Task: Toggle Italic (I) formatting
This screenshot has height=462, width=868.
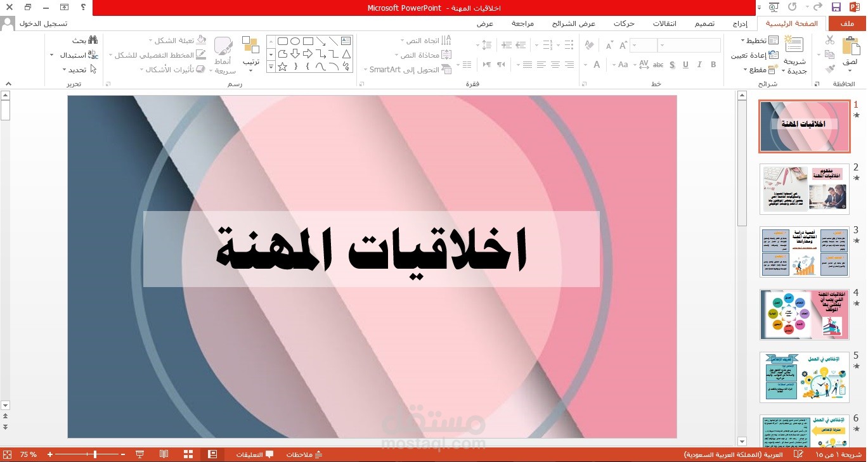Action: point(699,64)
